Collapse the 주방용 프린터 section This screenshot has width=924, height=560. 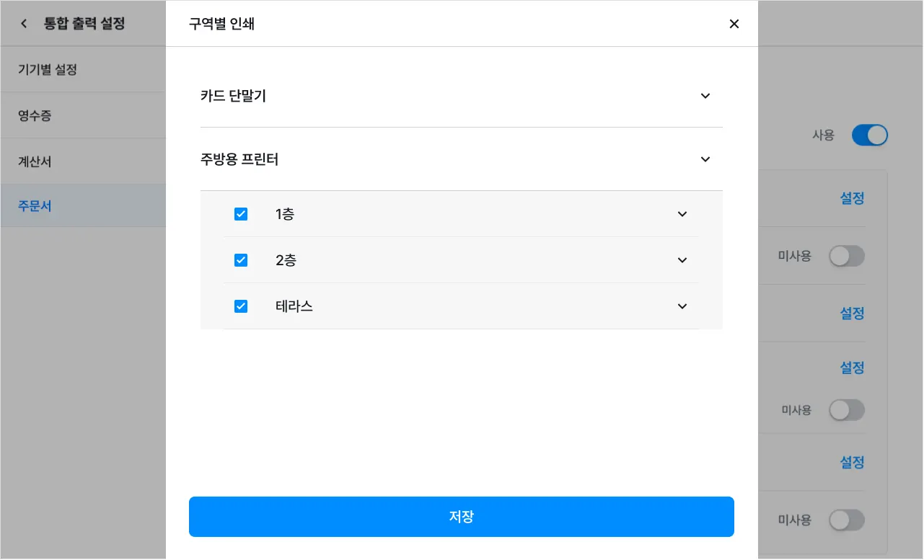point(705,159)
